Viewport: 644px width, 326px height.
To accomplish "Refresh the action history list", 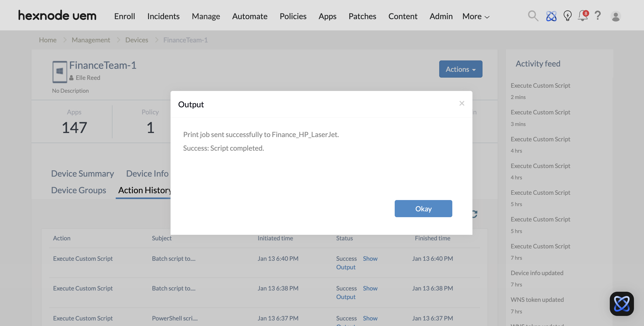I will coord(474,214).
